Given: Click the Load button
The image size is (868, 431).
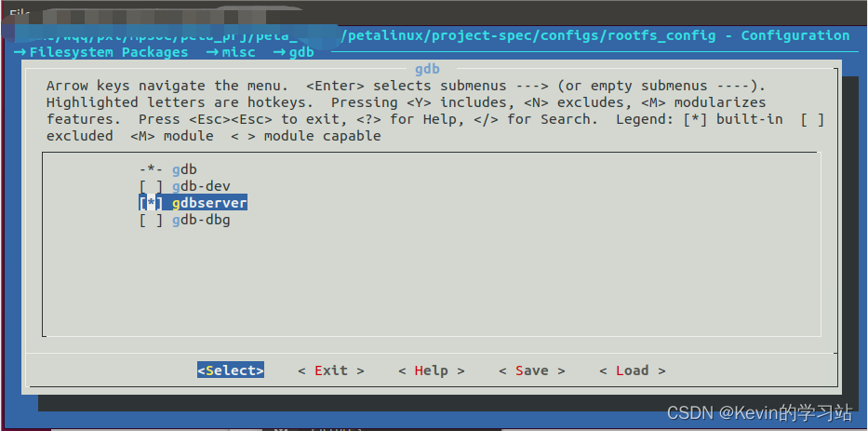Looking at the screenshot, I should click(633, 370).
